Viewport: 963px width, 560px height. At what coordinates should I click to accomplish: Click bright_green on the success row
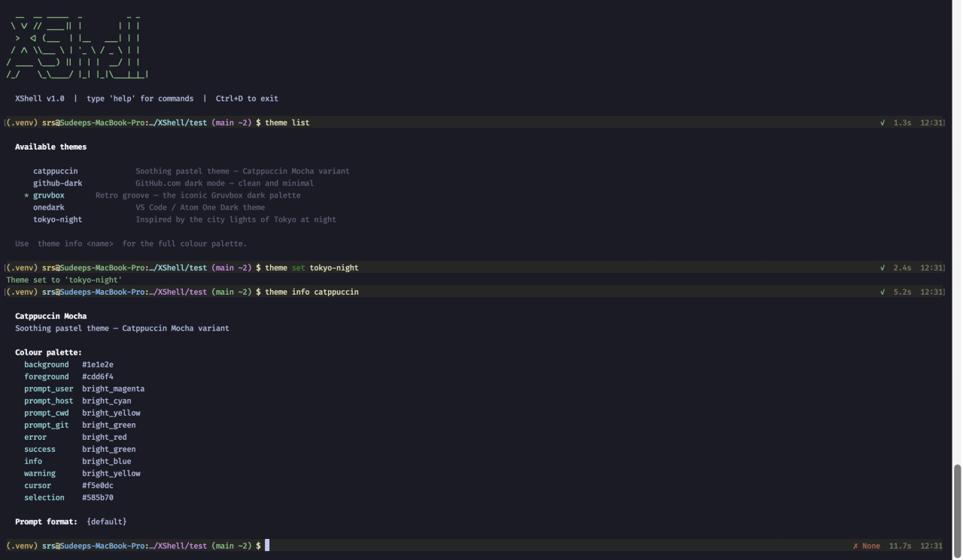[x=108, y=450]
